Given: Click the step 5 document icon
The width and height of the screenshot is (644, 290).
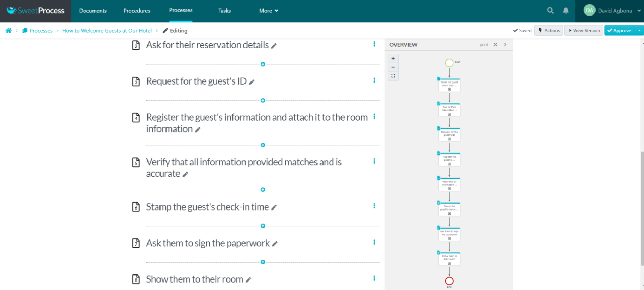Looking at the screenshot, I should pos(136,162).
